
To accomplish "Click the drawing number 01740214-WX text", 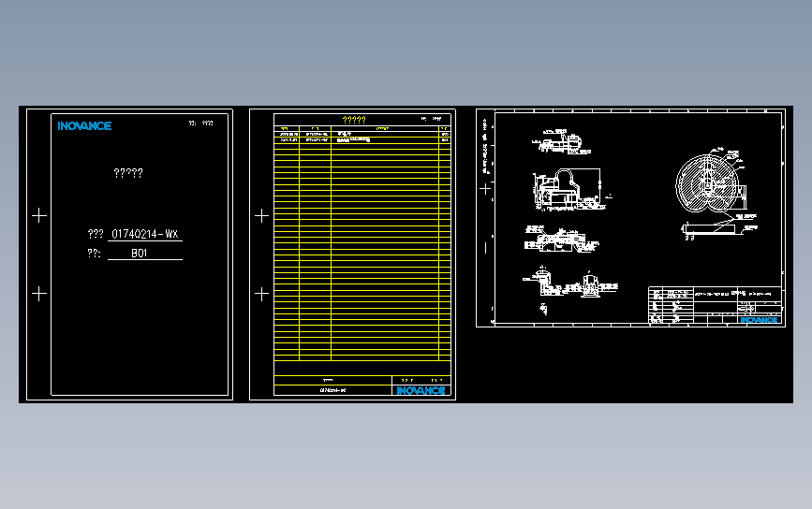I will click(x=145, y=234).
